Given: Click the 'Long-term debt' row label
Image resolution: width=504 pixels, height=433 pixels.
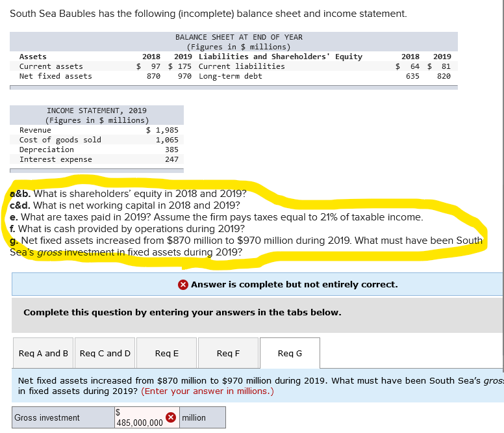Looking at the screenshot, I should pyautogui.click(x=231, y=76).
